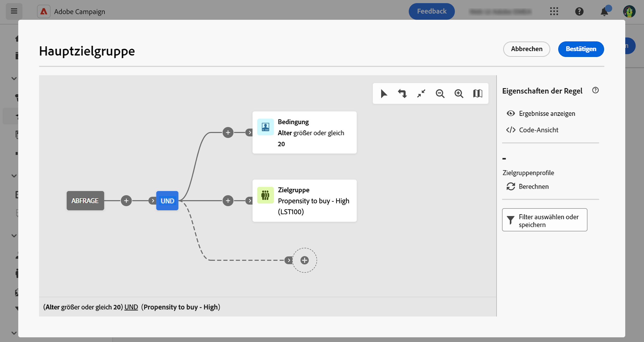Open help for Eigenschaften der Regel

pyautogui.click(x=595, y=90)
